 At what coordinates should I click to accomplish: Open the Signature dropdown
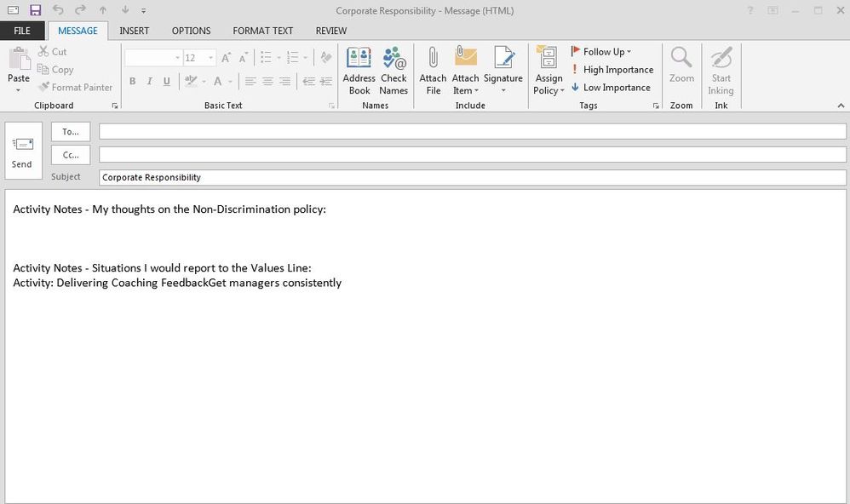point(503,71)
